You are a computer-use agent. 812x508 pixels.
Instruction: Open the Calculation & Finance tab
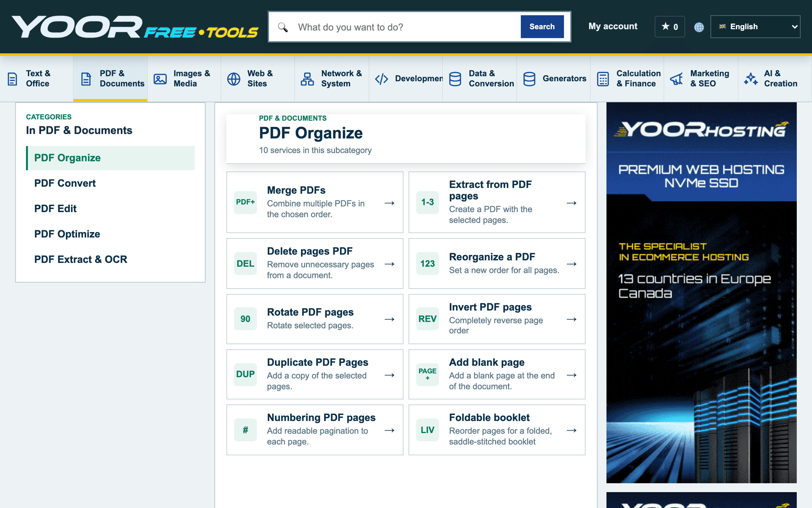[627, 79]
